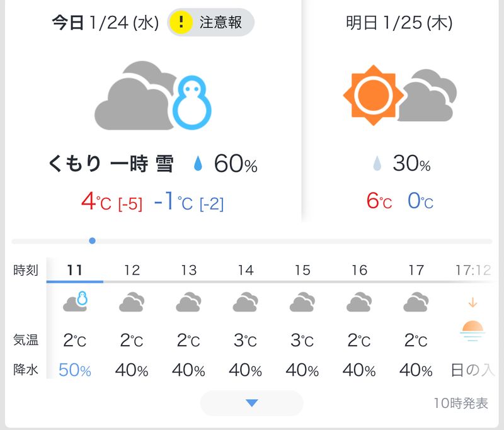Open the 注意報 advisory badge

pyautogui.click(x=211, y=23)
